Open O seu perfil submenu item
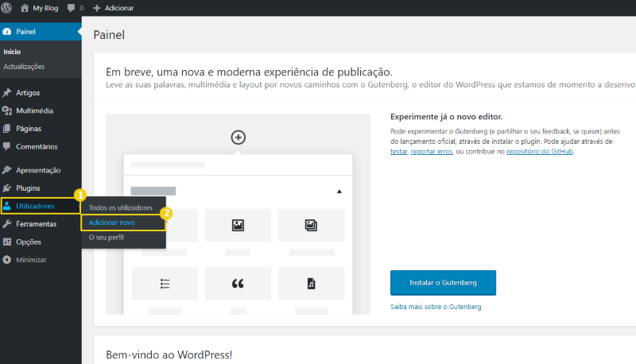 coord(107,237)
